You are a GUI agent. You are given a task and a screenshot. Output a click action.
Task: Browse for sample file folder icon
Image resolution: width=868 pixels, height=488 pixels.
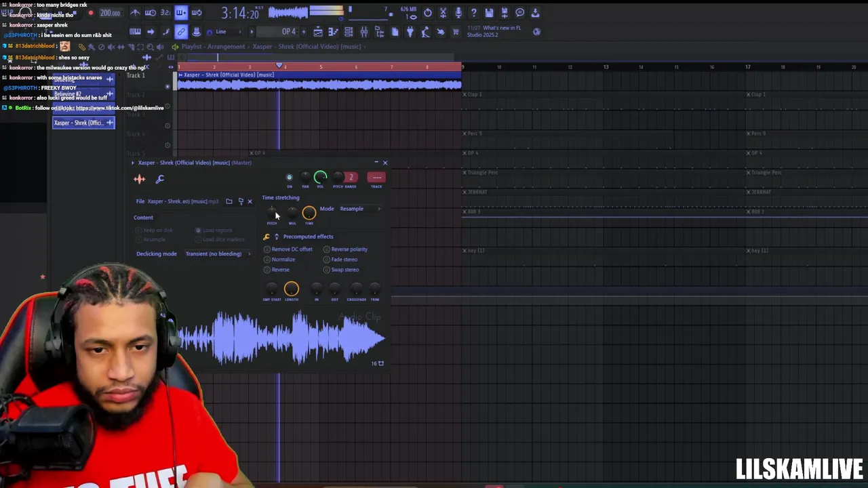[x=229, y=201]
